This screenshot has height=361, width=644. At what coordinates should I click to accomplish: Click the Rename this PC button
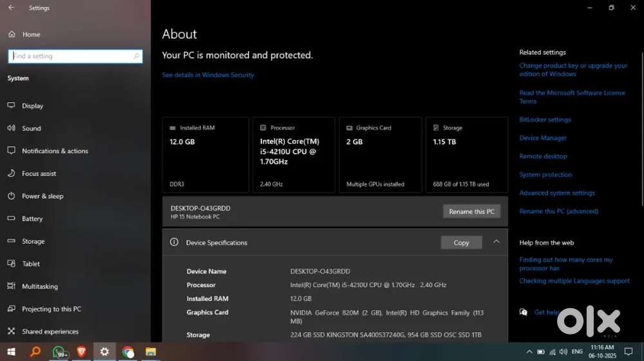(x=471, y=212)
